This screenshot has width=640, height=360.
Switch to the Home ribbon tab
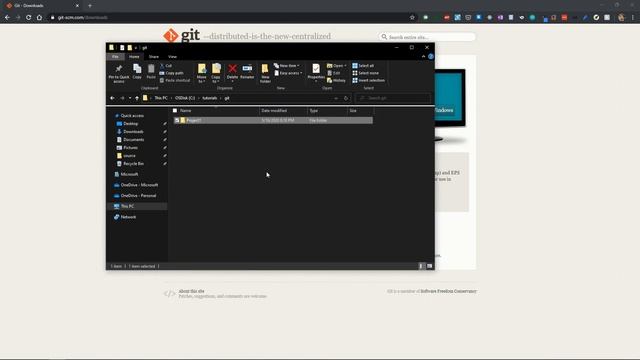coord(134,57)
